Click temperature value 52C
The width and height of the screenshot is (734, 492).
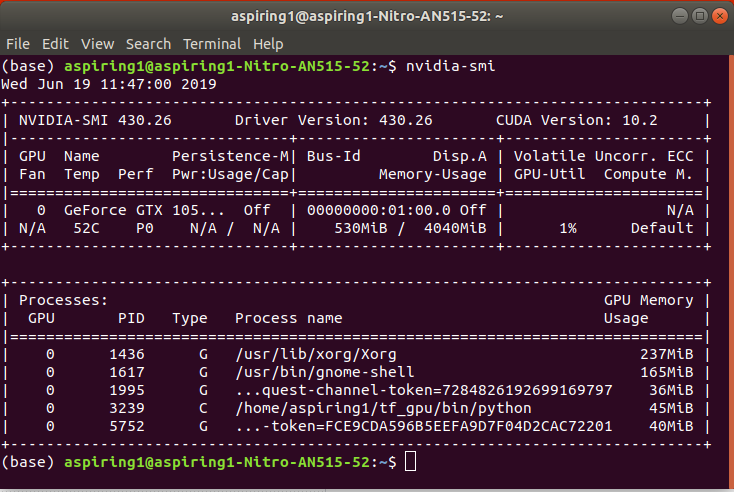86,228
